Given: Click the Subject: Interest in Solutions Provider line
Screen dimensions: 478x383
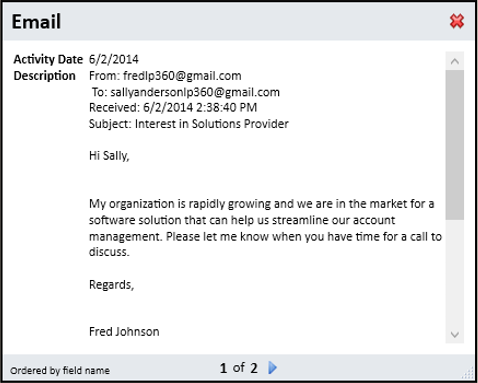Looking at the screenshot, I should pos(189,124).
